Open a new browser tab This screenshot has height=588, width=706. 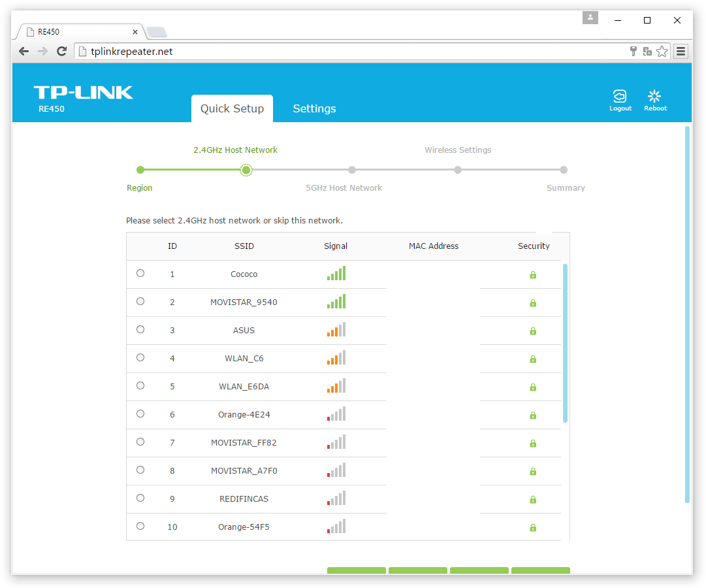click(x=157, y=33)
